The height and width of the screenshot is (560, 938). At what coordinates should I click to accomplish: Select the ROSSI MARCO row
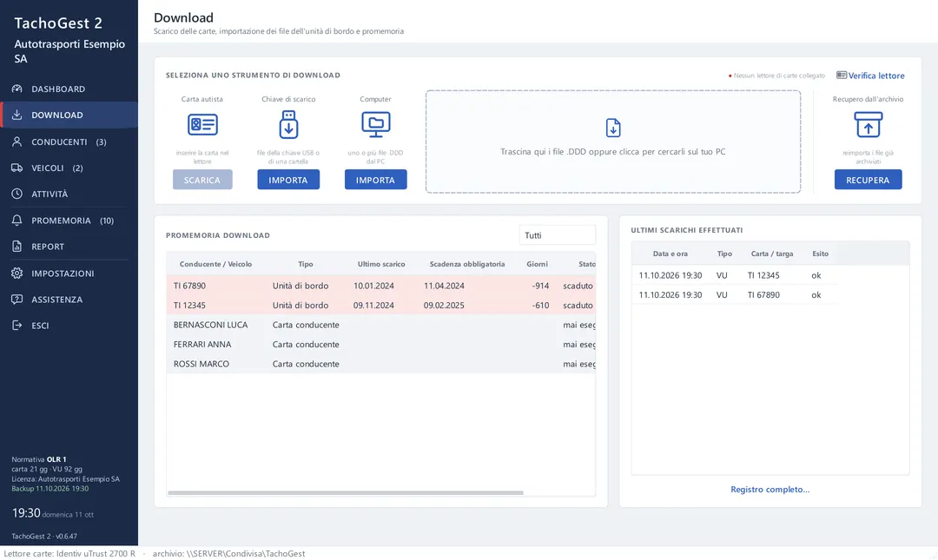pyautogui.click(x=381, y=364)
